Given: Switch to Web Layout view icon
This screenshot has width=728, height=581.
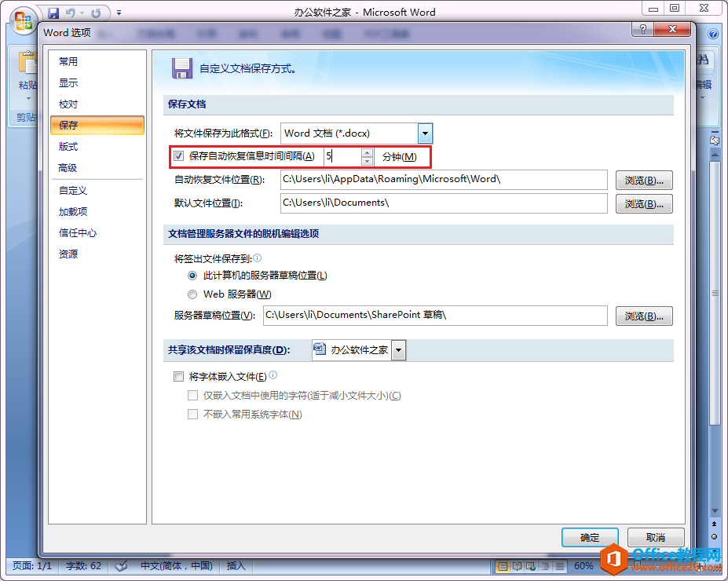Looking at the screenshot, I should 531,566.
